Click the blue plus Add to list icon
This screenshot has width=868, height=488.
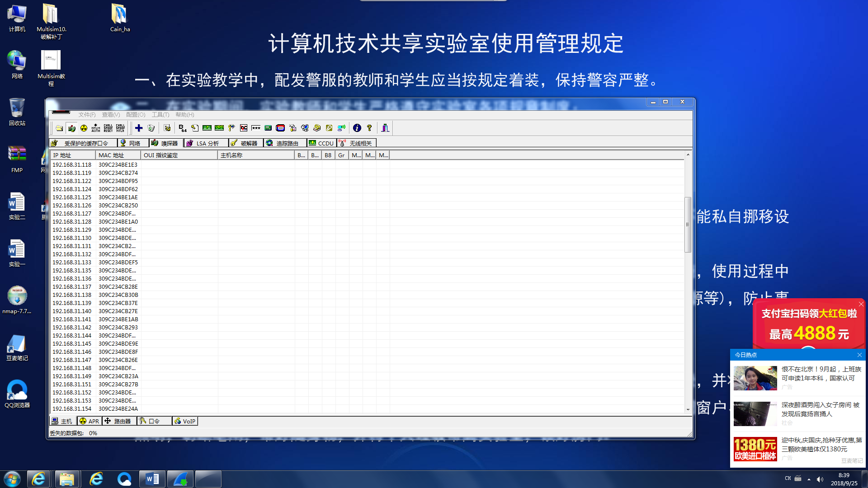coord(139,128)
